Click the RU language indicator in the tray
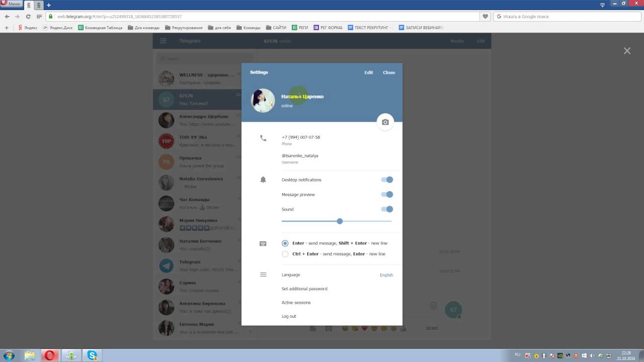Viewport: 644px width, 362px height. click(x=518, y=355)
